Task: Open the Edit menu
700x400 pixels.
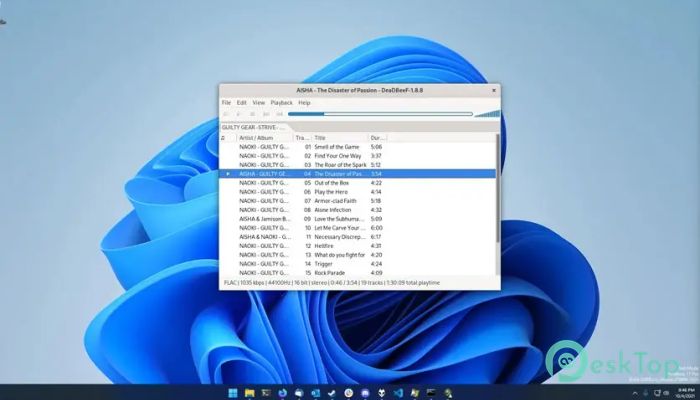Action: pyautogui.click(x=242, y=103)
